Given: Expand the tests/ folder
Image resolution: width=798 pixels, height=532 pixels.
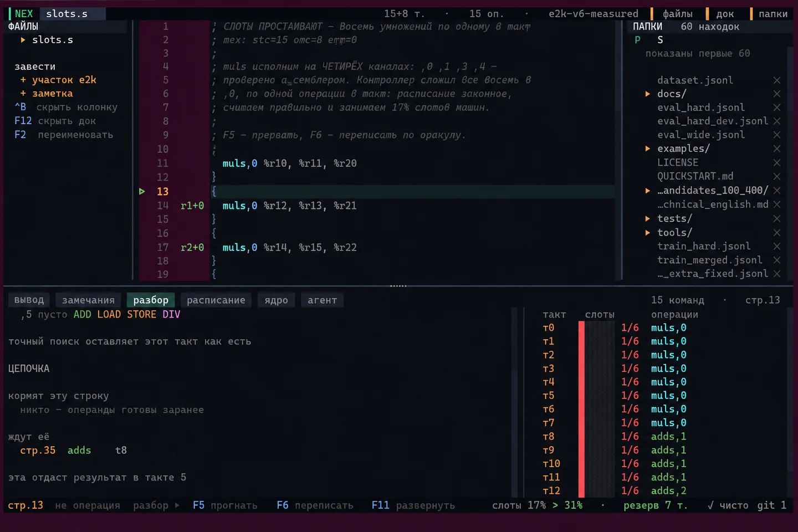Looking at the screenshot, I should click(647, 219).
